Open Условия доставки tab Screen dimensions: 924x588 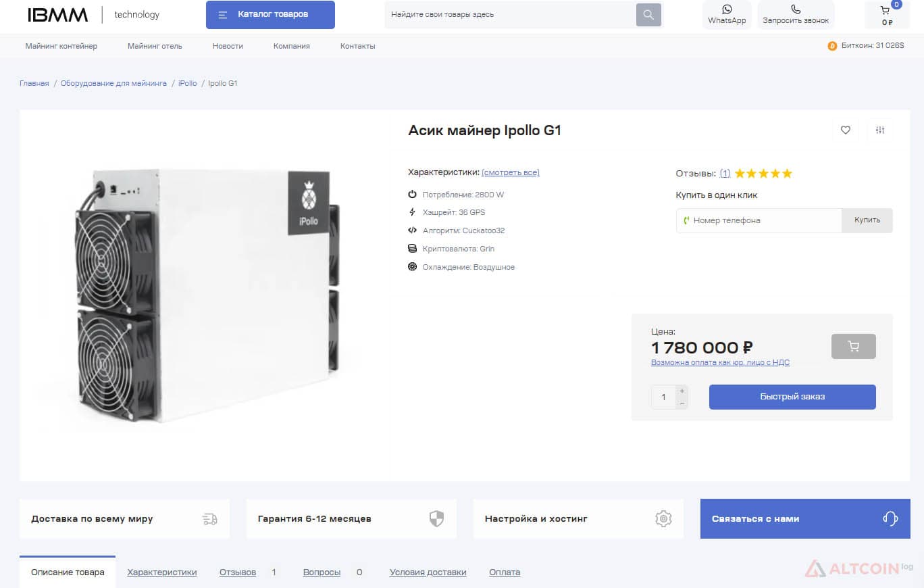click(428, 572)
